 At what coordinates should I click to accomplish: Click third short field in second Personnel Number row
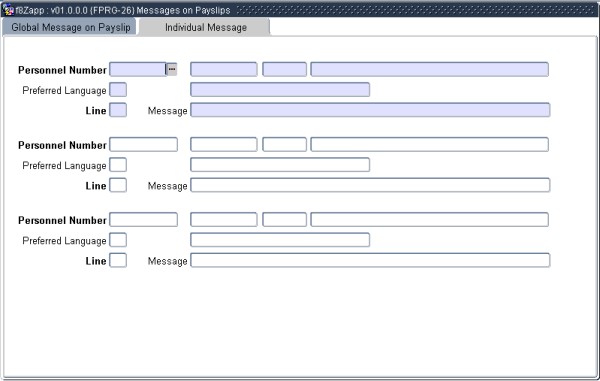284,145
